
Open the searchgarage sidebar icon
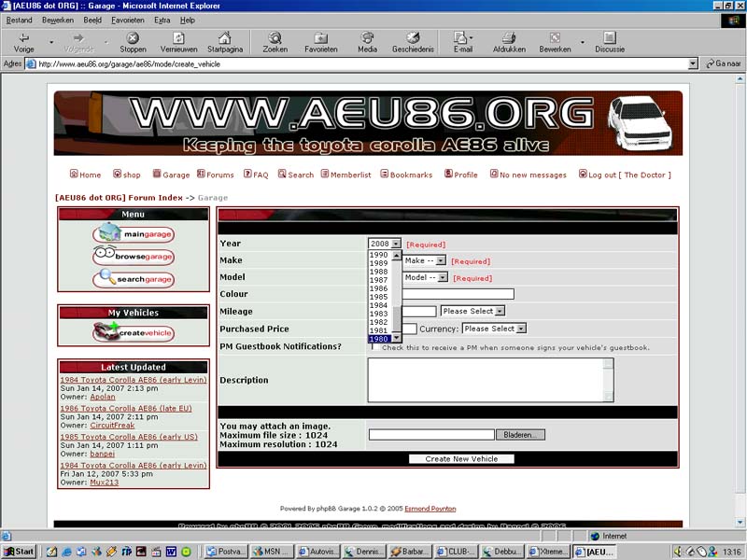click(133, 278)
